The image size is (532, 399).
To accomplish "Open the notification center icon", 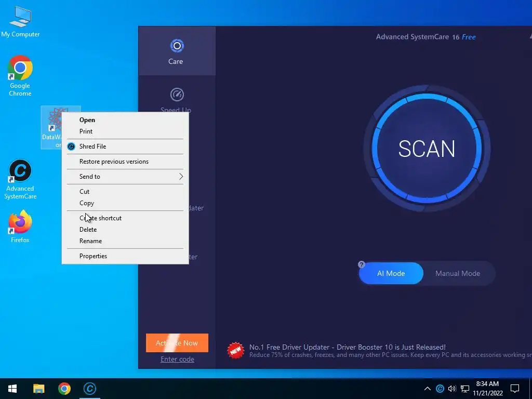I will (515, 389).
